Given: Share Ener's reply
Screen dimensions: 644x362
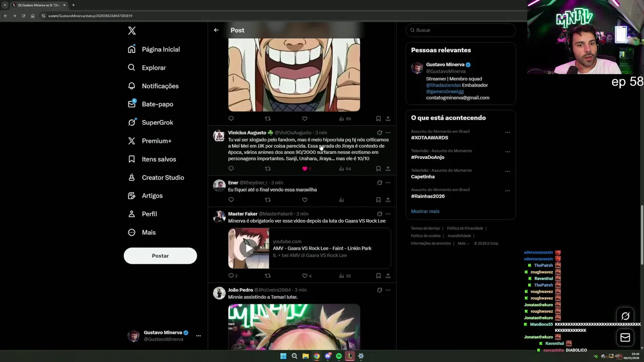Looking at the screenshot, I should (x=388, y=200).
